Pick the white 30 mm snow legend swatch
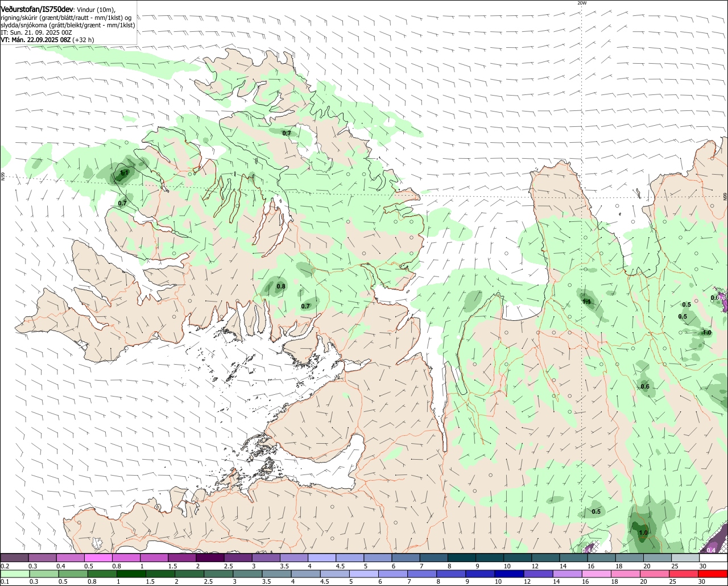Screen dimensions: 728x586 [714, 558]
